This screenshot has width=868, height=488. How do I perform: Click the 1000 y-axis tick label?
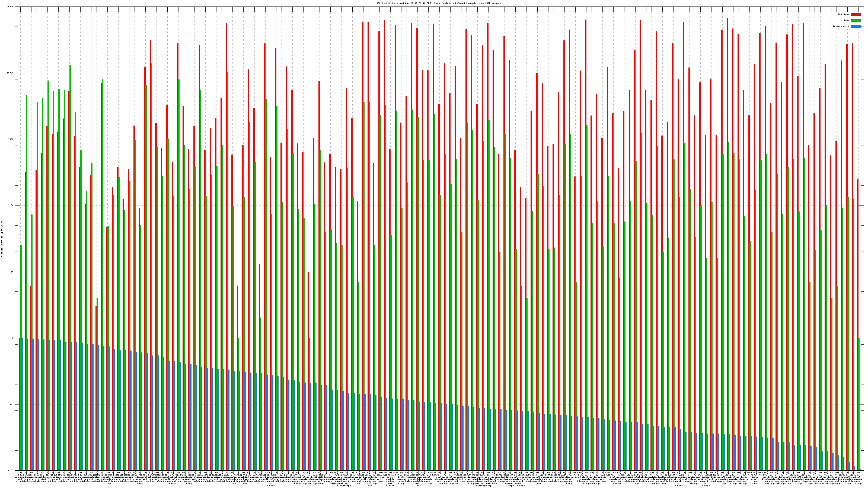click(x=11, y=139)
